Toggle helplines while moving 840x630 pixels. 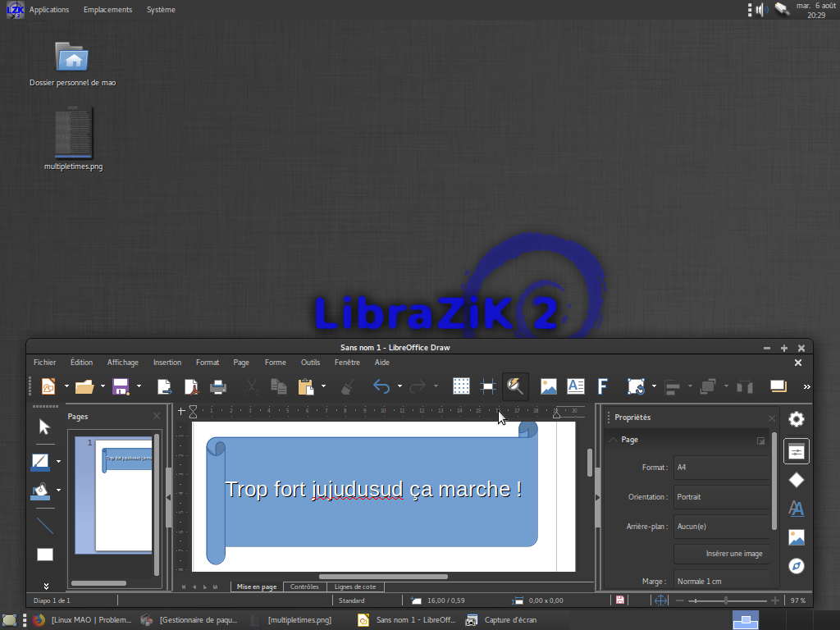[488, 386]
